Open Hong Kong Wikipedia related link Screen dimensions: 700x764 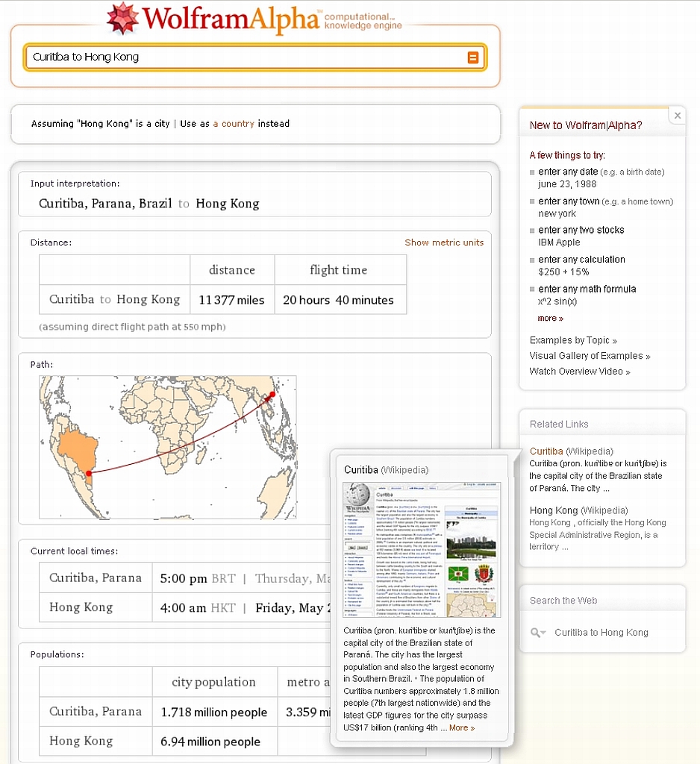[x=553, y=510]
